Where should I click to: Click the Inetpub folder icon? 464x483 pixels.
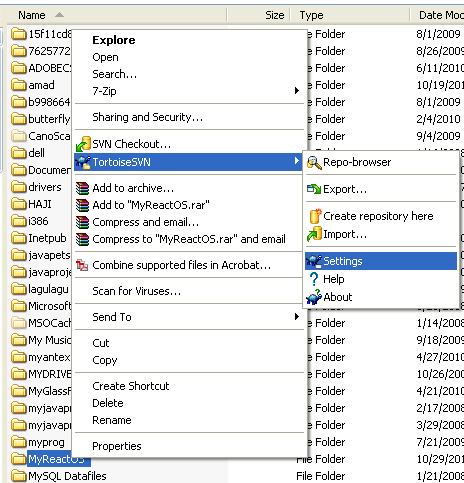[18, 238]
